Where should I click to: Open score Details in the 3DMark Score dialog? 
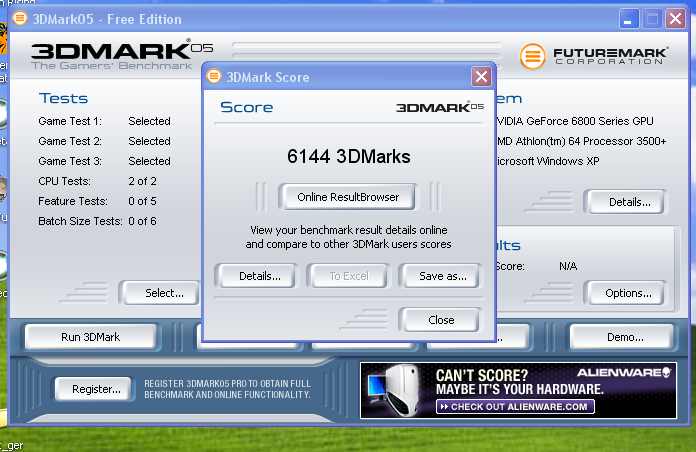click(x=257, y=276)
